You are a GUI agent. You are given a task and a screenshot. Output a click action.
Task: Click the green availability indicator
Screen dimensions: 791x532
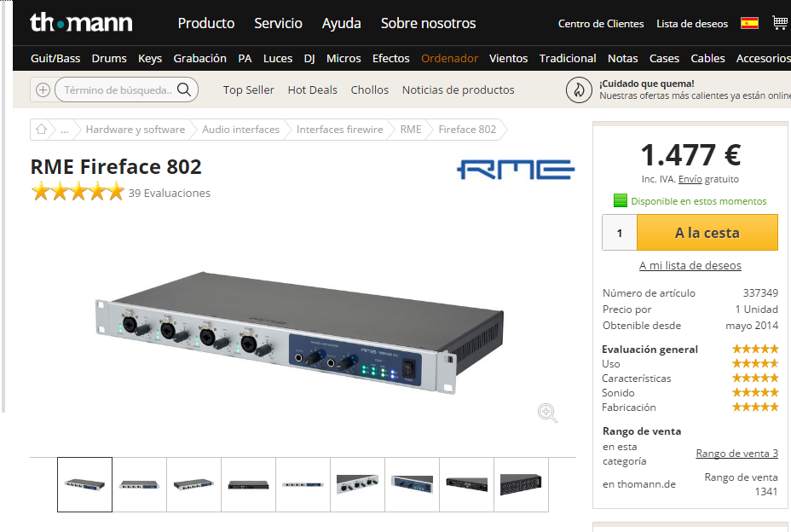pos(620,201)
